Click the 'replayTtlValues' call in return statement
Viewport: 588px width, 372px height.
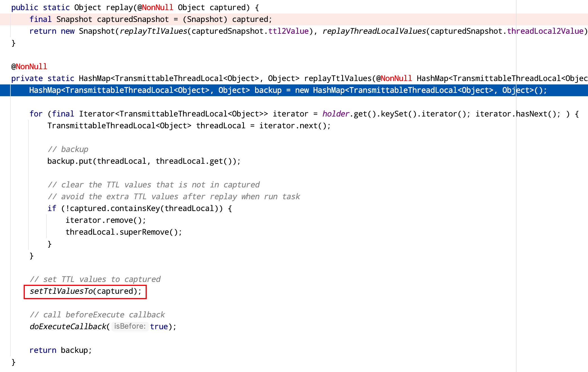[153, 31]
